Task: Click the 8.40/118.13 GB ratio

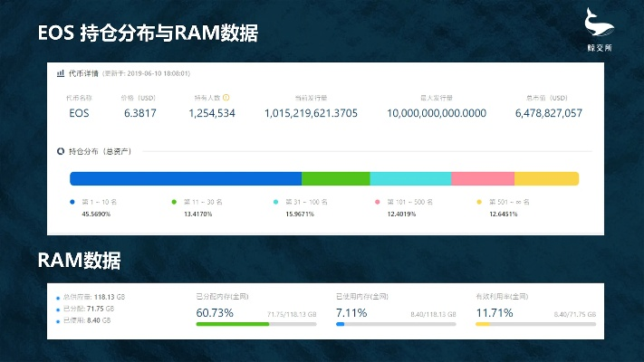Action: coord(433,314)
